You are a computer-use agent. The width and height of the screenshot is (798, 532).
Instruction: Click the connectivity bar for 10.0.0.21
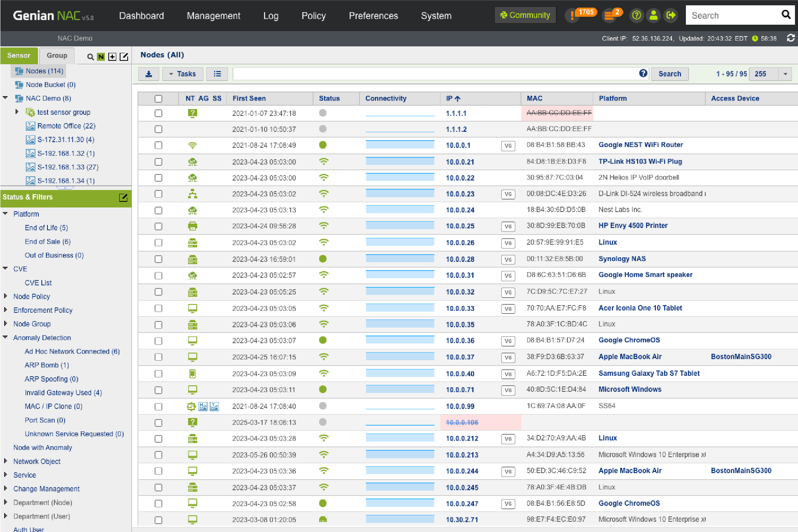point(400,161)
